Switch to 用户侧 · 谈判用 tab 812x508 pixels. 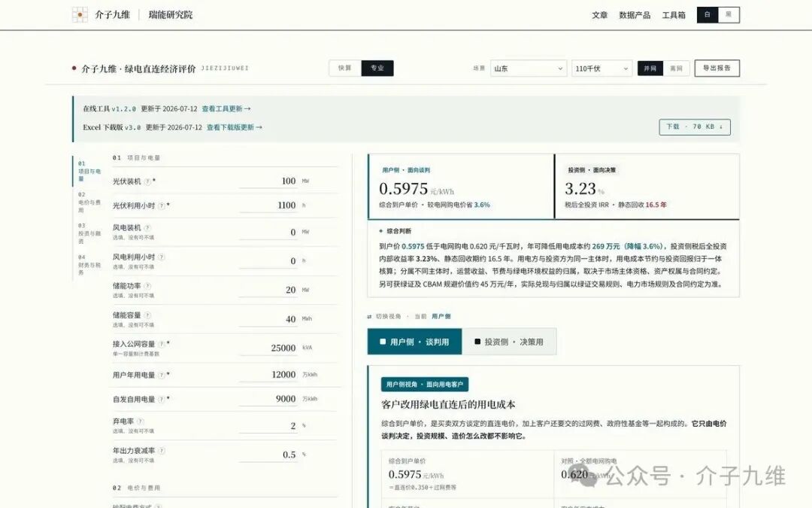tap(414, 342)
